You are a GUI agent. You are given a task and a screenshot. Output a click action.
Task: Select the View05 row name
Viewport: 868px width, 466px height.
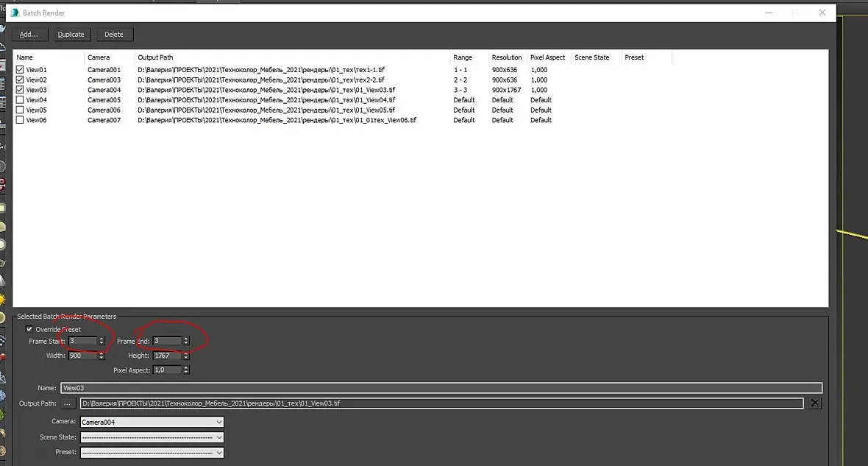[x=37, y=110]
